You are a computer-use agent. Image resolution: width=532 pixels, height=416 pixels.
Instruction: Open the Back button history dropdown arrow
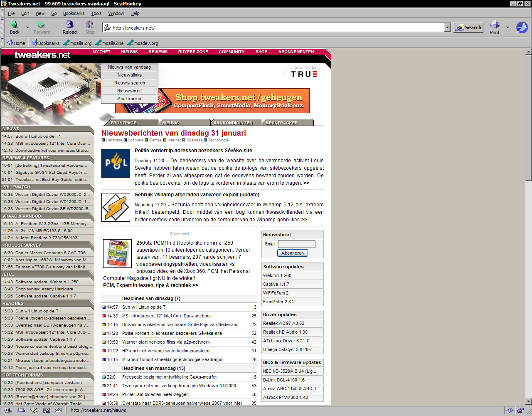pos(27,27)
